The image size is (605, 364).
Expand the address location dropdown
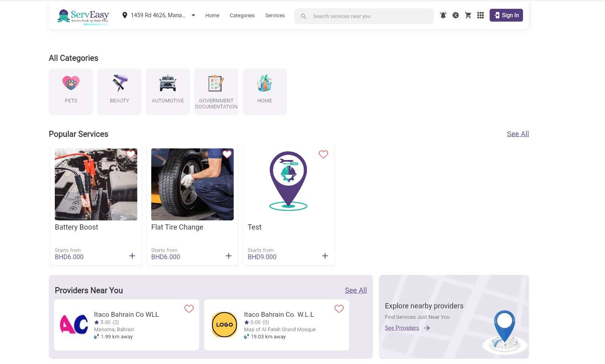pos(193,16)
